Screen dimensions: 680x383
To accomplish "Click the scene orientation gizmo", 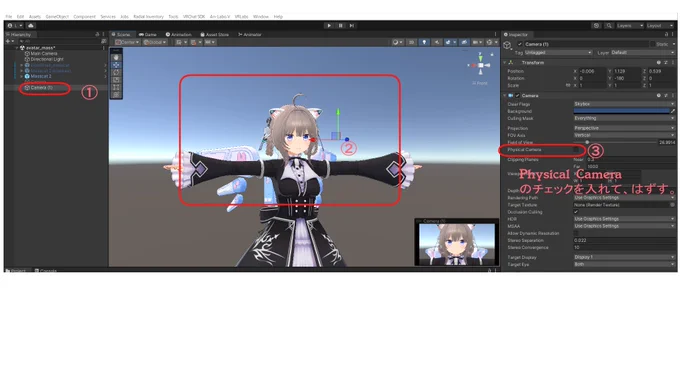I will tap(481, 65).
